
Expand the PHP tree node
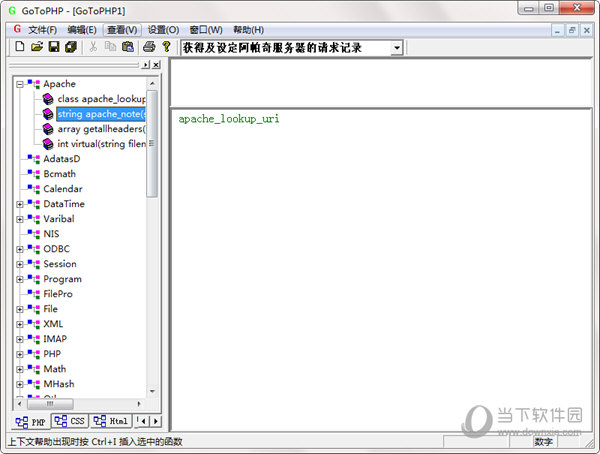point(20,354)
